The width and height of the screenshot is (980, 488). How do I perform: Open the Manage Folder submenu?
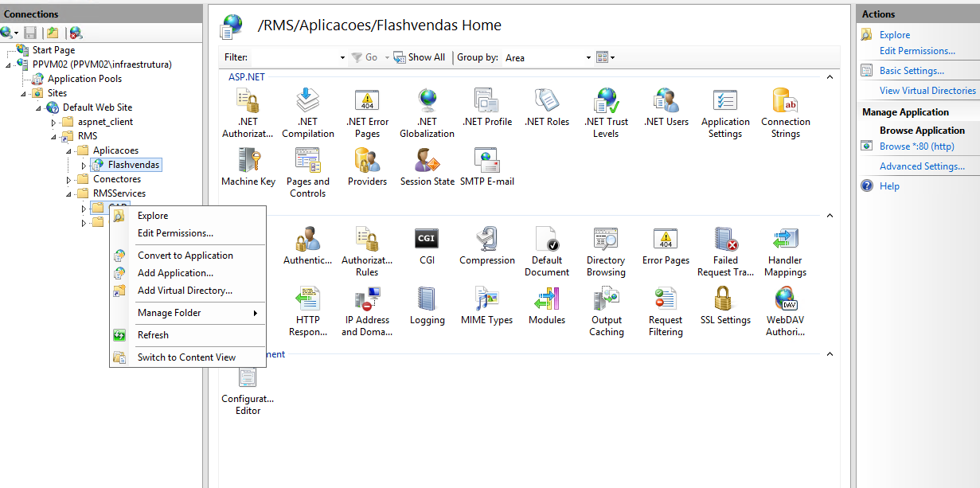(x=187, y=313)
